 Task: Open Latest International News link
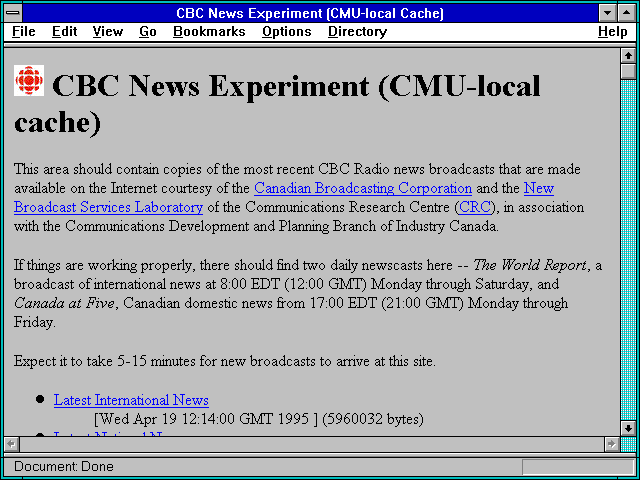[x=131, y=400]
